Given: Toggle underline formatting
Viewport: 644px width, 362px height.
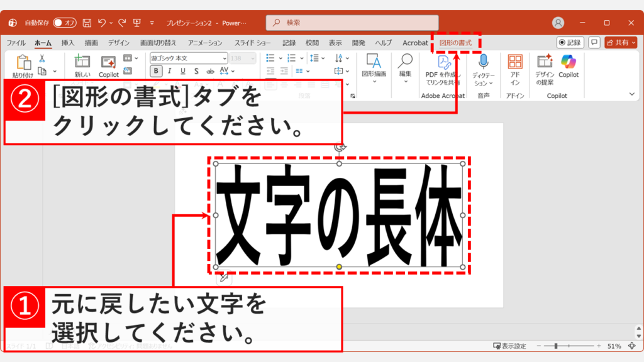Looking at the screenshot, I should click(182, 70).
